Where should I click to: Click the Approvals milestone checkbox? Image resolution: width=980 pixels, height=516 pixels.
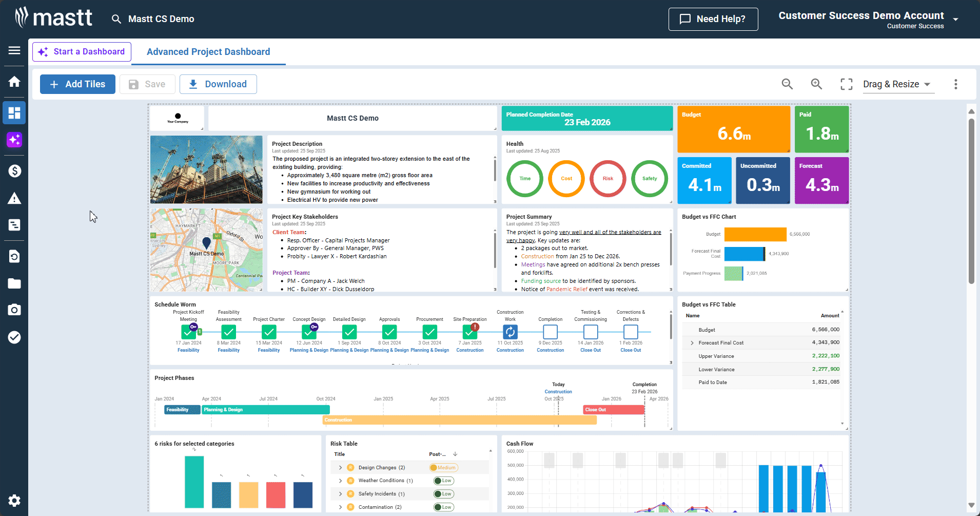point(389,332)
